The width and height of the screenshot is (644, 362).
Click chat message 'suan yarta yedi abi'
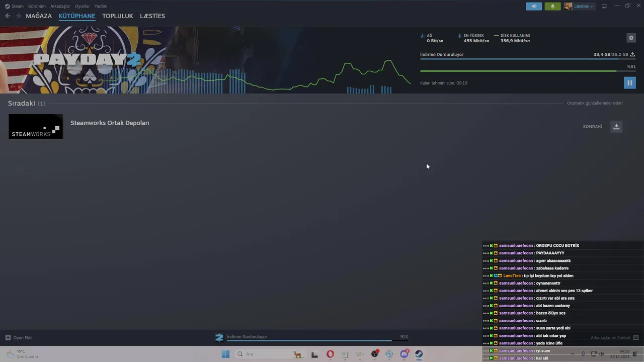(x=553, y=328)
